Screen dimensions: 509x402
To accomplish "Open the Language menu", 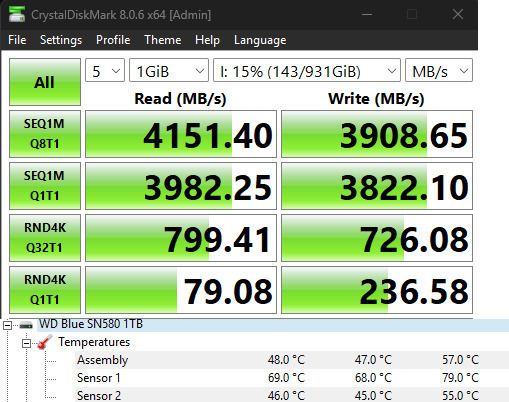I will (x=260, y=40).
